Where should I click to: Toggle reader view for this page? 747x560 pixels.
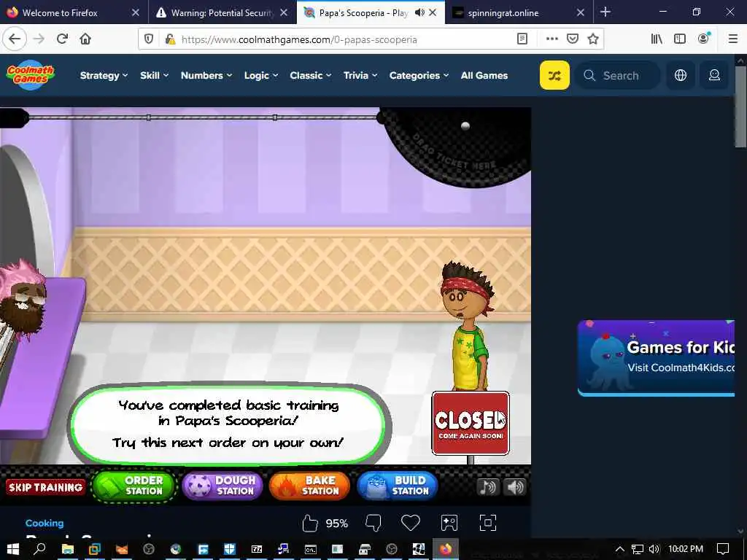(x=522, y=39)
